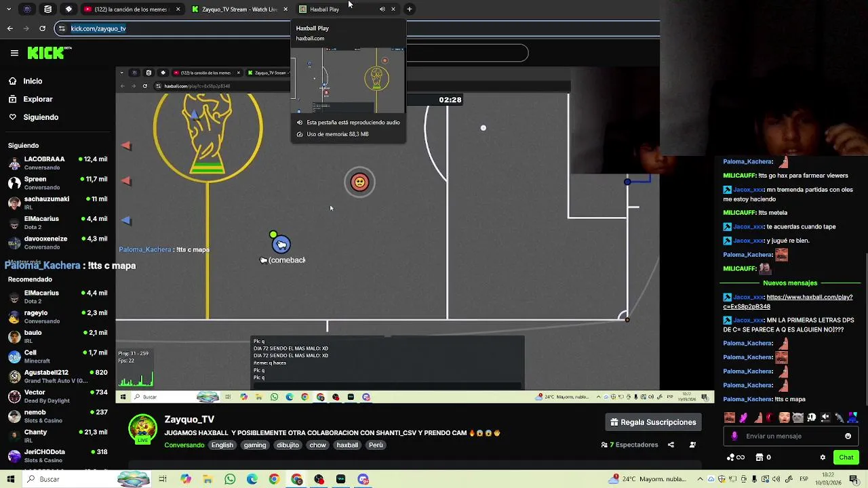Open sachauzumaki channel in sidebar
The image size is (868, 488).
(x=58, y=203)
